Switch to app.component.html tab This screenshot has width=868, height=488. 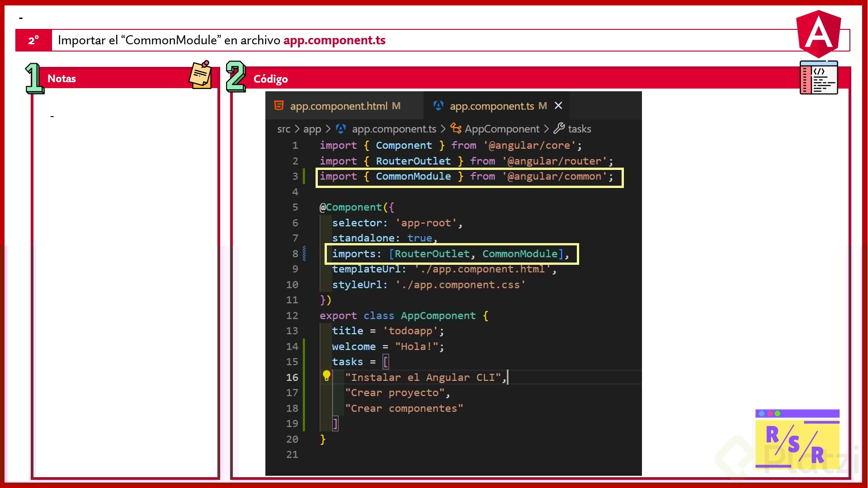[339, 106]
